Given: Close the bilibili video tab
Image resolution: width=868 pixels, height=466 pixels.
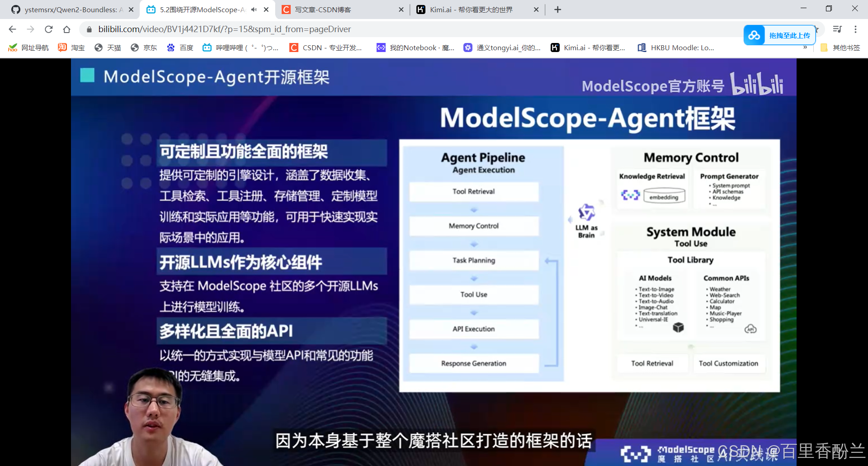Looking at the screenshot, I should coord(266,10).
